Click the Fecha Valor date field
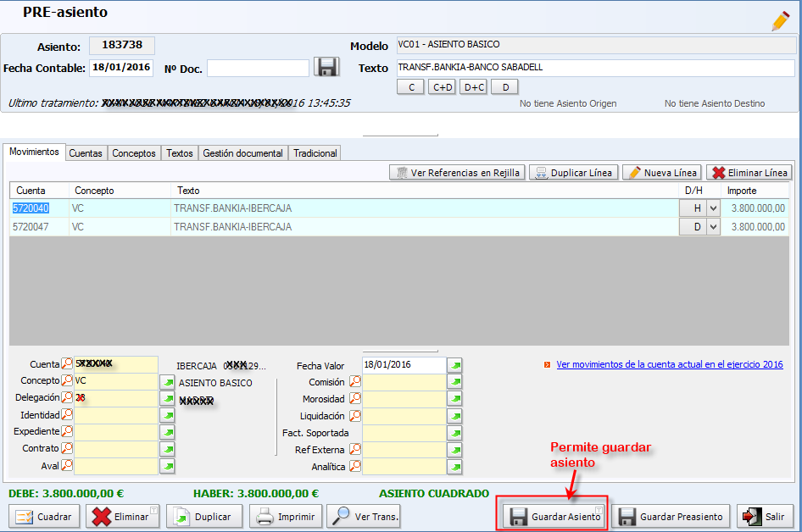The image size is (802, 532). (404, 365)
